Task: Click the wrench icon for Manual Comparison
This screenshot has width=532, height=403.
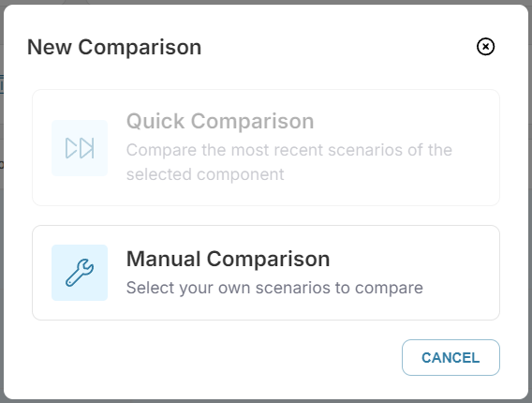Action: click(x=80, y=273)
